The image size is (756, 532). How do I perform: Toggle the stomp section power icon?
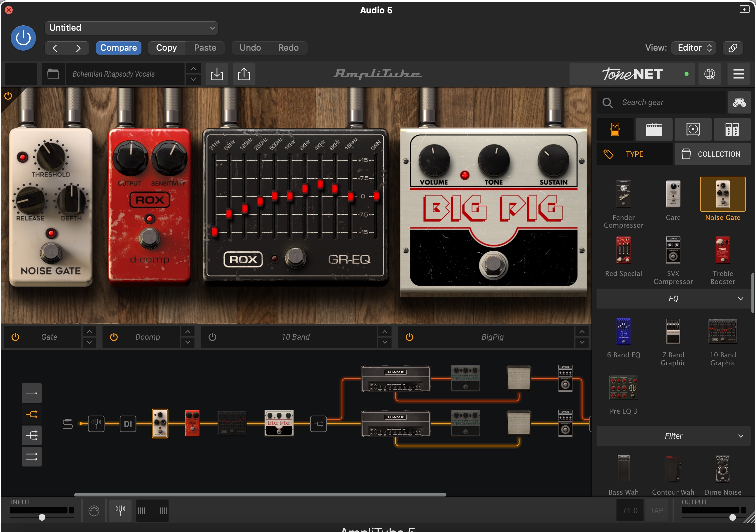pos(8,96)
